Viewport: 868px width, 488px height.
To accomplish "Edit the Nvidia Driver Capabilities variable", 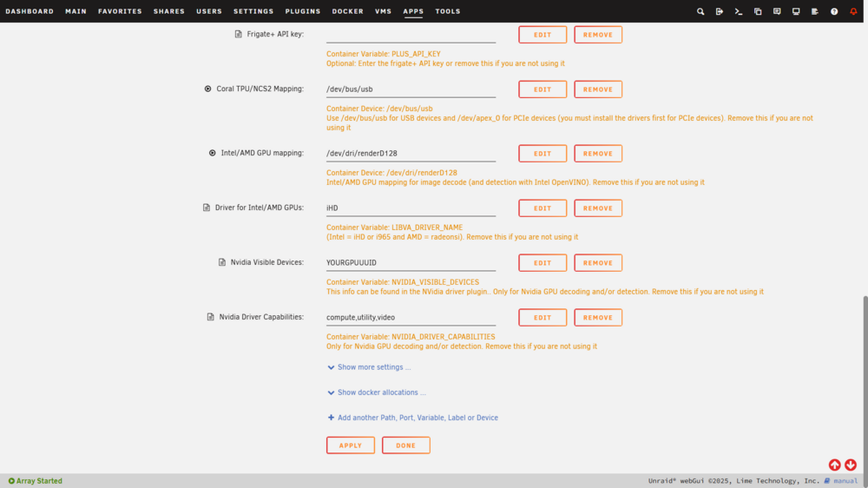I will coord(542,318).
